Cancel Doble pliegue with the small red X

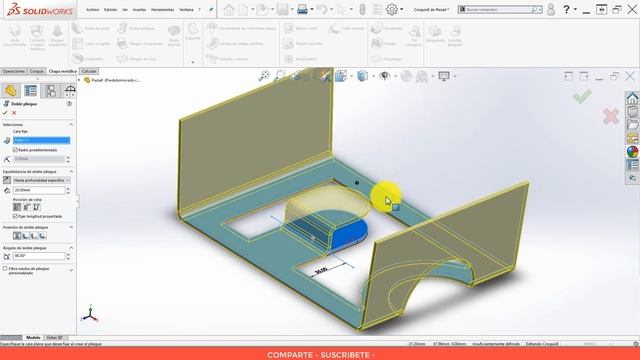14,113
